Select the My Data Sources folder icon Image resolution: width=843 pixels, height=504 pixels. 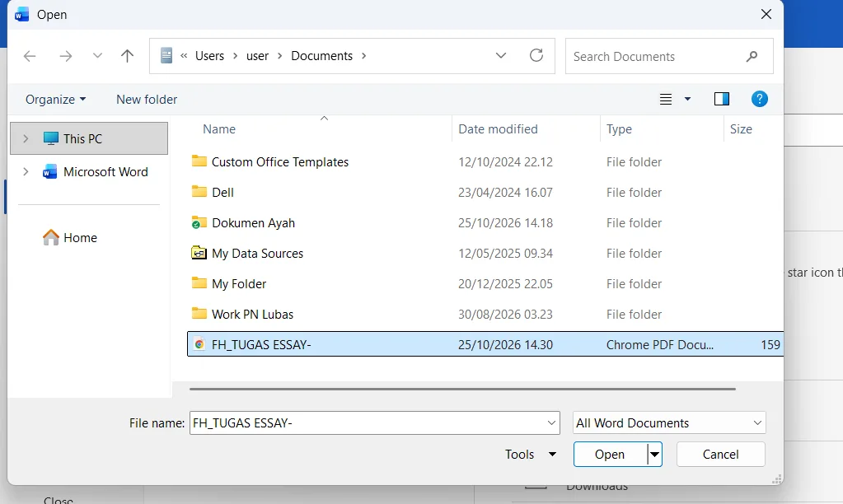[x=199, y=253]
